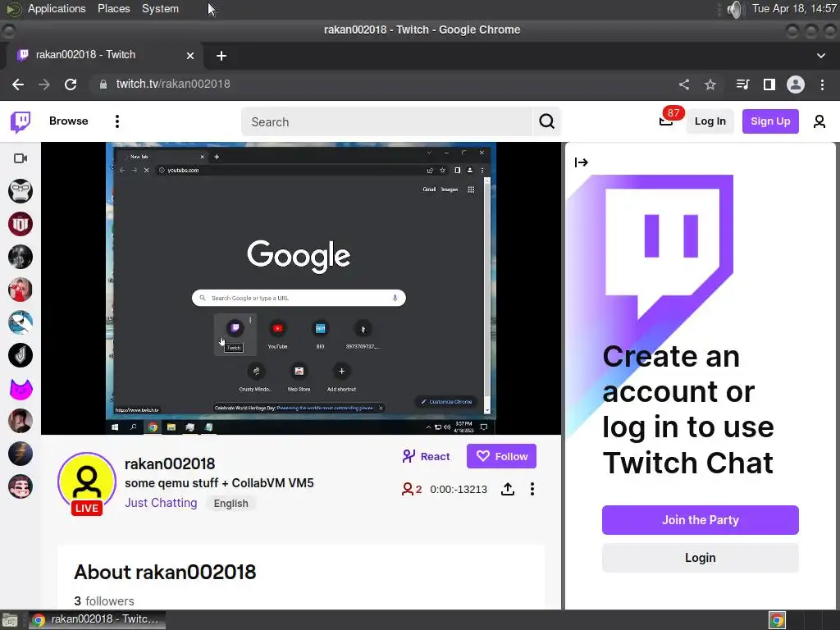Open the Applications menu
The image size is (840, 630).
[57, 8]
